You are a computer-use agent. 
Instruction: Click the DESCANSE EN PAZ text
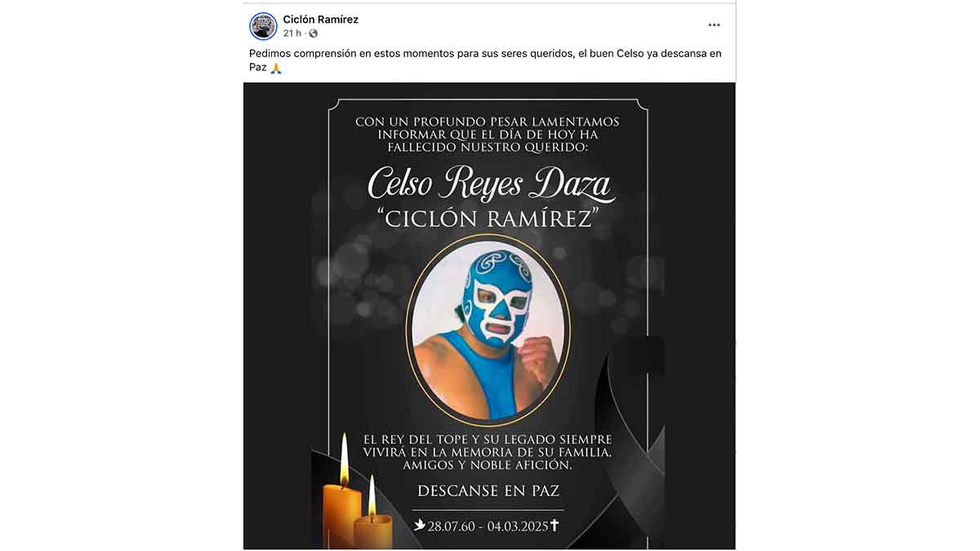tap(488, 491)
